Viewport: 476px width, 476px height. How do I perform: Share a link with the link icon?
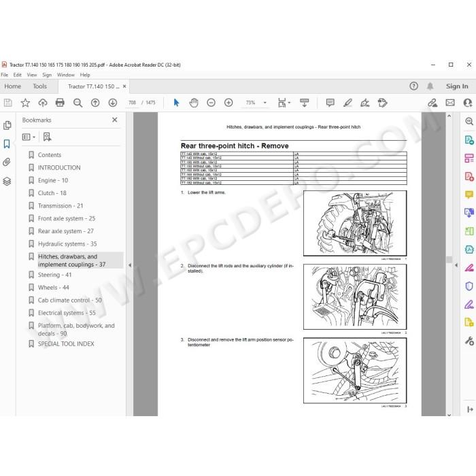point(432,103)
